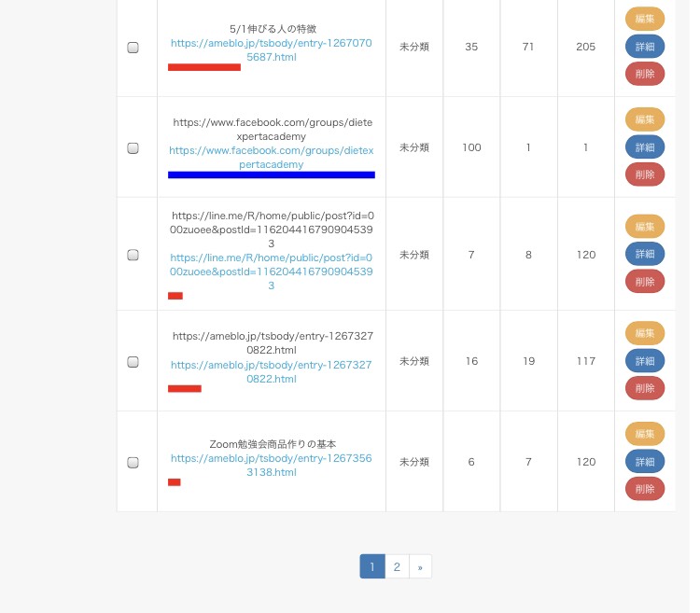
Task: Click red progress bar under 5/1伸びる人の特徴
Action: tap(204, 67)
